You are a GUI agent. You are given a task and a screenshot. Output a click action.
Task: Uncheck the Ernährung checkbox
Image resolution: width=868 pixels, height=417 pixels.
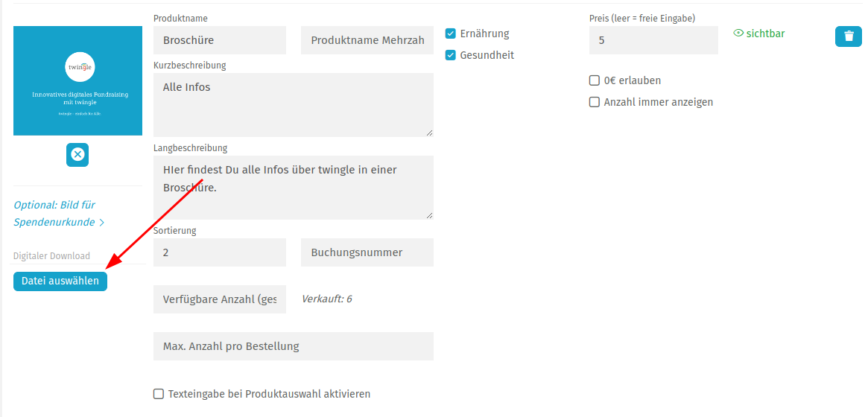[450, 34]
